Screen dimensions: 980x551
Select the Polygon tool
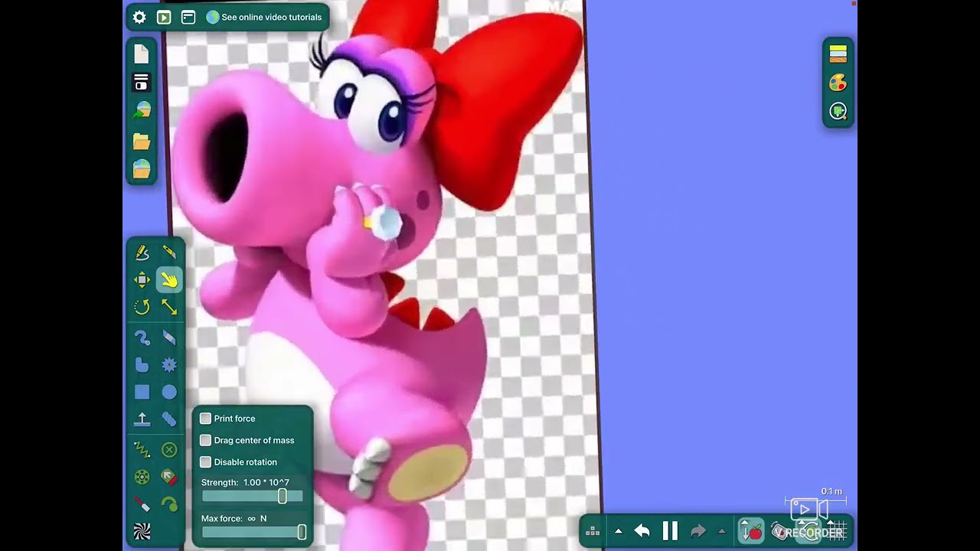(x=142, y=365)
